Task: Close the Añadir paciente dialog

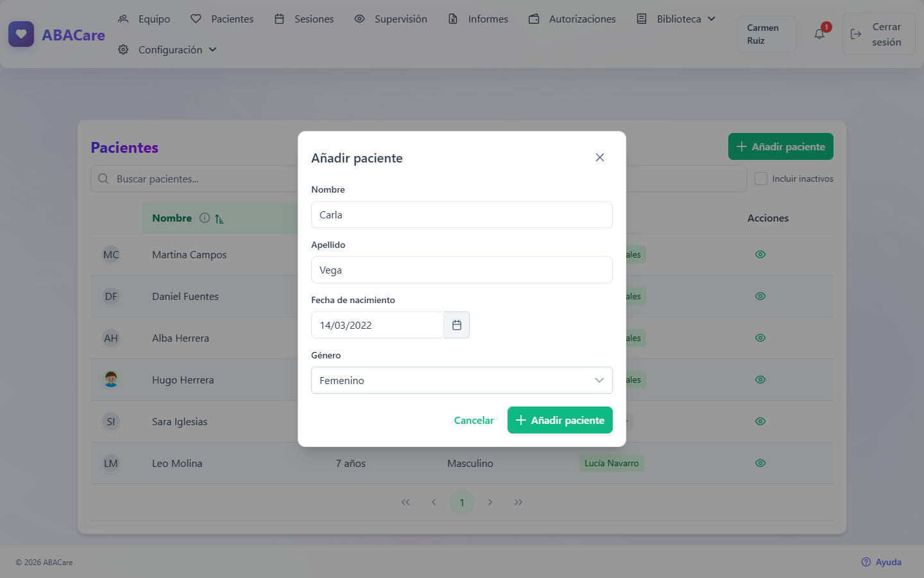Action: pos(600,157)
